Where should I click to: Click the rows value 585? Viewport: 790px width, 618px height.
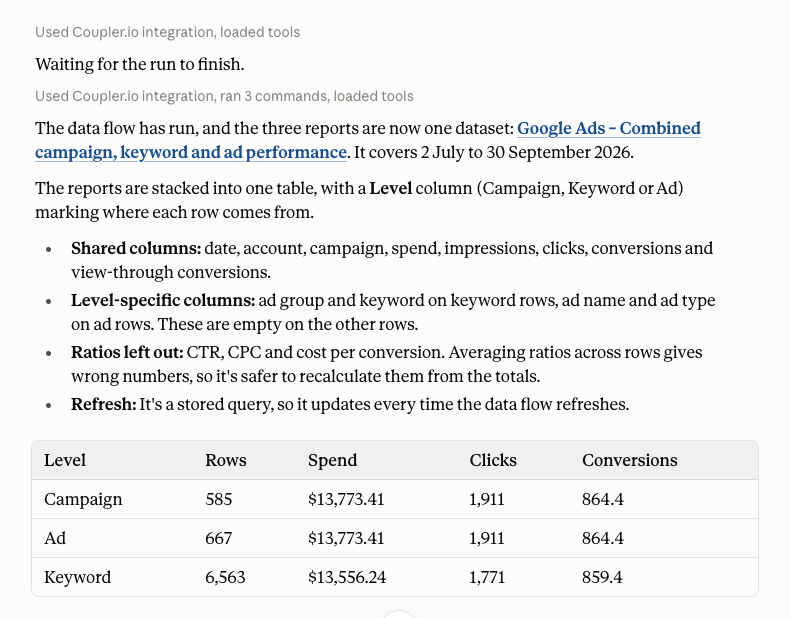219,499
